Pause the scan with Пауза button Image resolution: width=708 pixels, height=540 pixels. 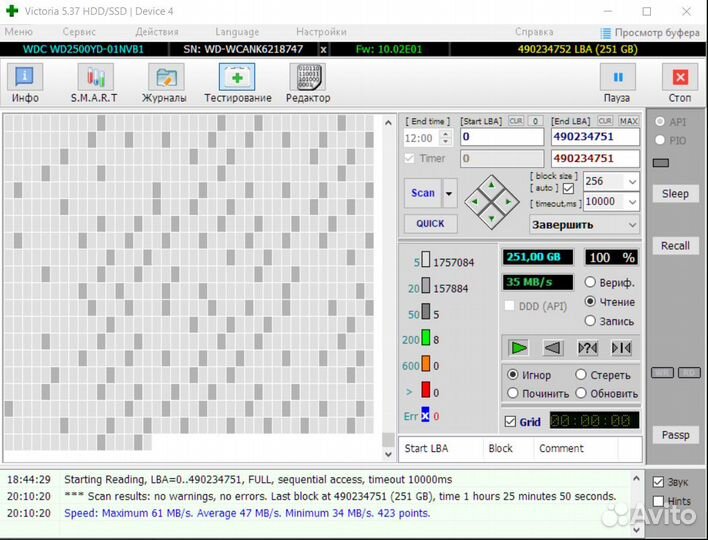pos(617,80)
